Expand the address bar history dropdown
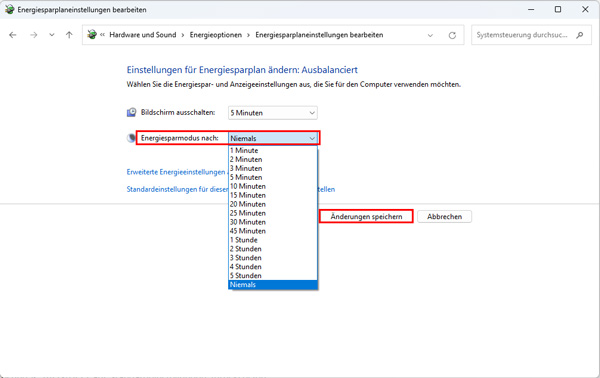Screen dimensions: 600x378 [430, 35]
